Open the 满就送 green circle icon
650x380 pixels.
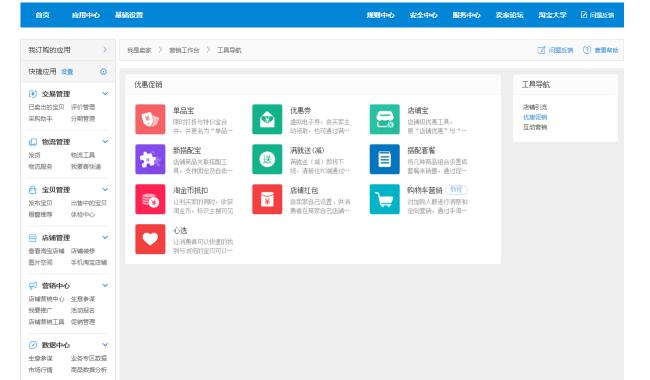click(x=267, y=159)
